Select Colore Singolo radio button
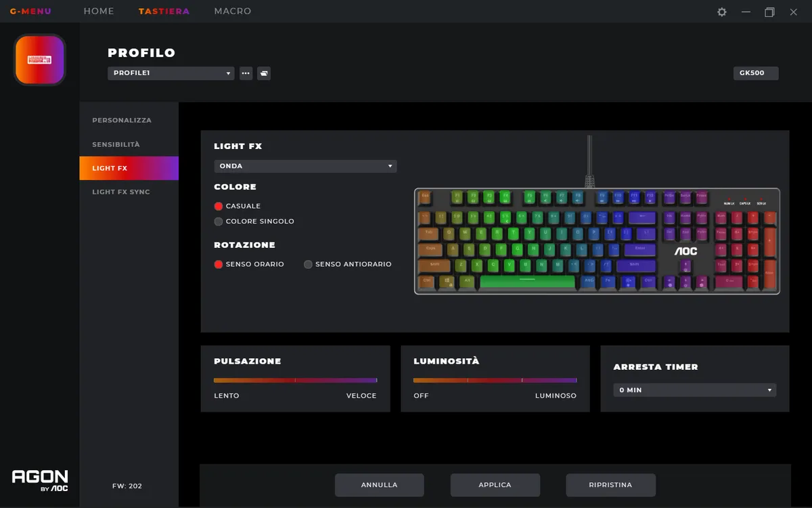The width and height of the screenshot is (812, 508). click(x=218, y=221)
